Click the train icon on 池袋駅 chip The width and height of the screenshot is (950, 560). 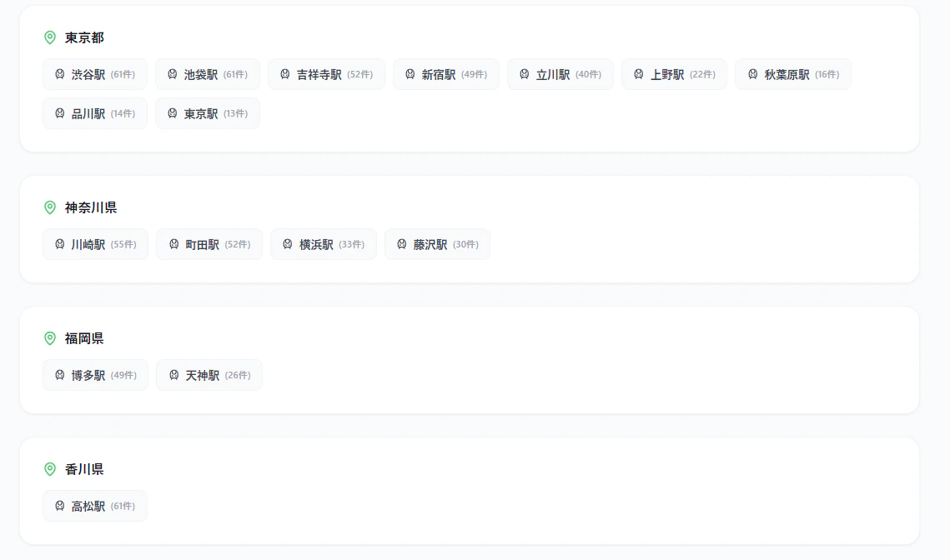click(173, 74)
